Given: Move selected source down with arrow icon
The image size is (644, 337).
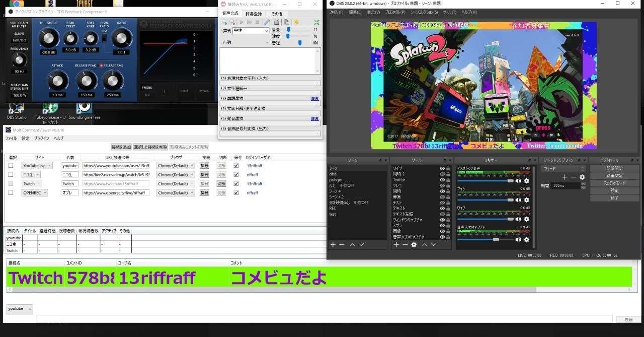Looking at the screenshot, I should click(x=433, y=245).
